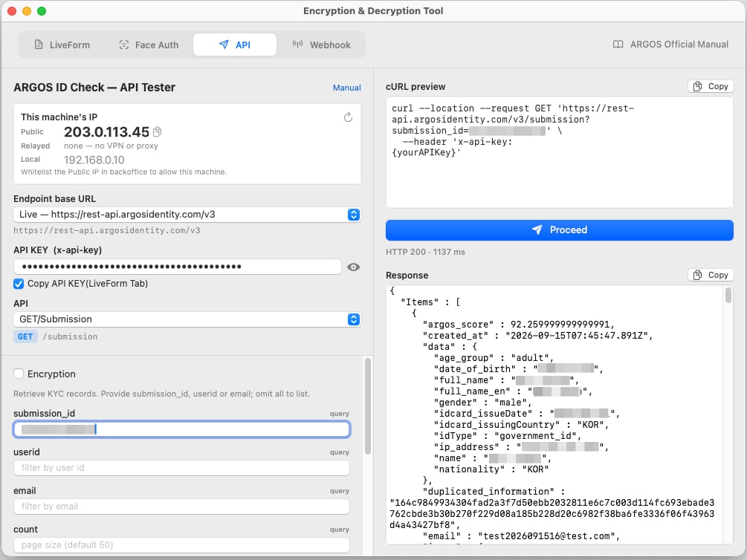Click the "gender" : "male" line
This screenshot has width=747, height=560.
[482, 403]
